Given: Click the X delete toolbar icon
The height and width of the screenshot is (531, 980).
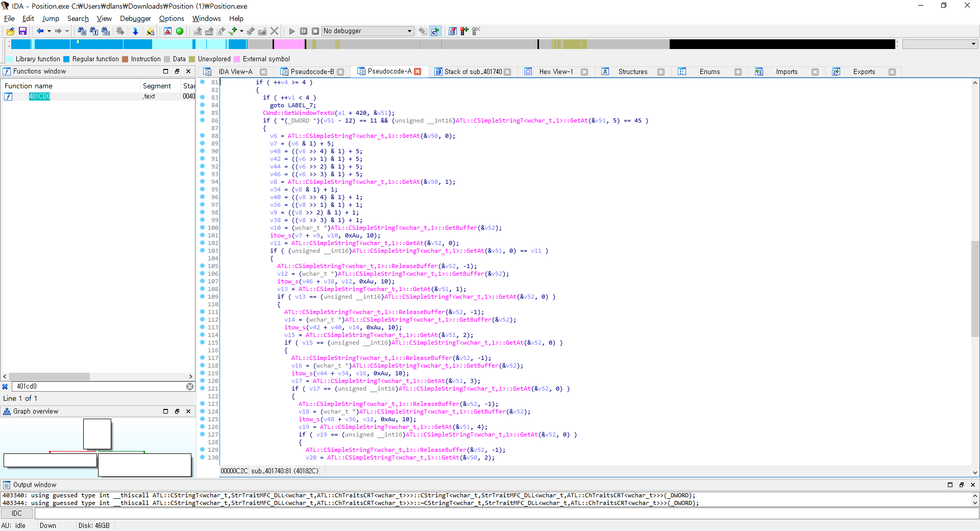Looking at the screenshot, I should tap(274, 31).
